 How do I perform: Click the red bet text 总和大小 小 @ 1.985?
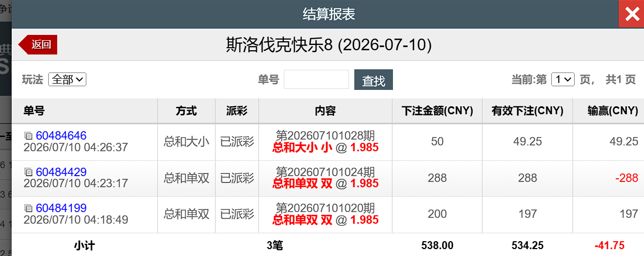[325, 148]
